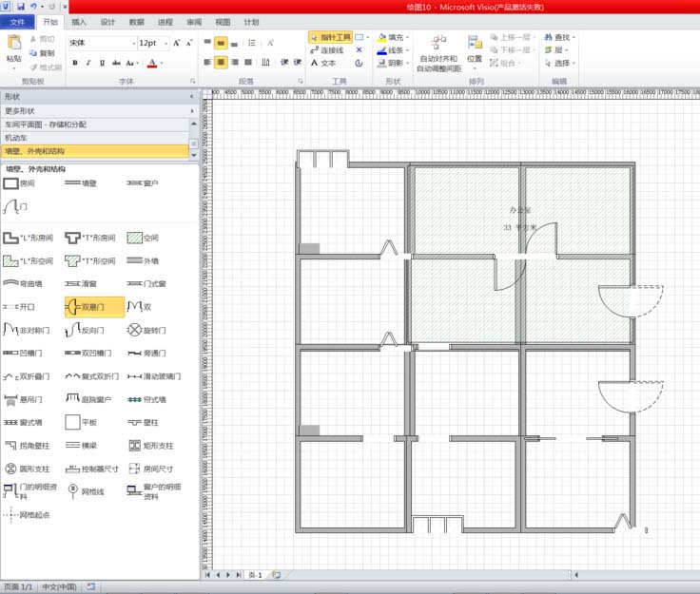
Task: Open the font color red A swatch
Action: coord(152,63)
